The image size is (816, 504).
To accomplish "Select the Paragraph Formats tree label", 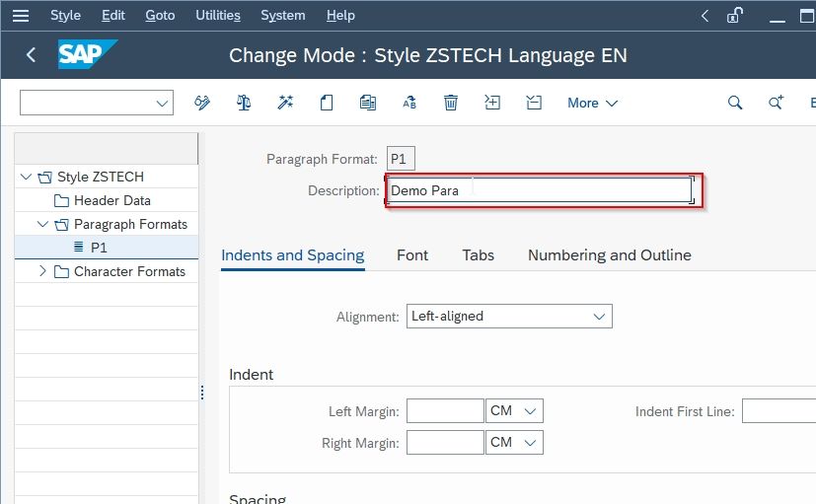I will (130, 224).
